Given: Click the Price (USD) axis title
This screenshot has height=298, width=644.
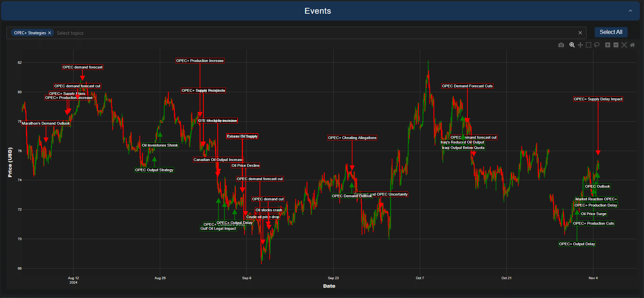Looking at the screenshot, I should [10, 162].
